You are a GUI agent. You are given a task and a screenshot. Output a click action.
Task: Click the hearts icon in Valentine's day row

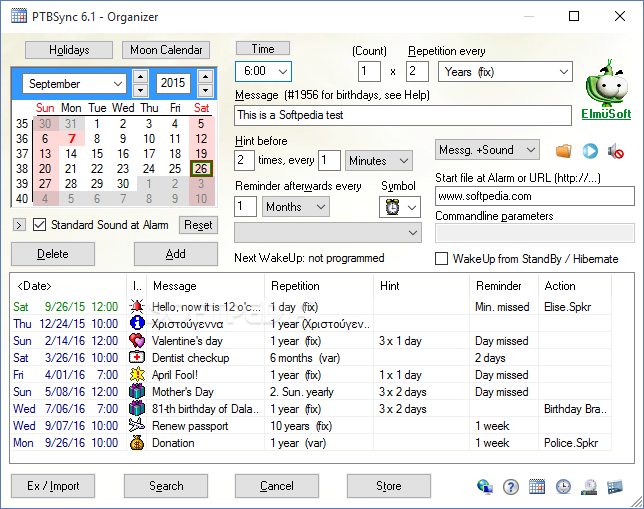pyautogui.click(x=137, y=341)
